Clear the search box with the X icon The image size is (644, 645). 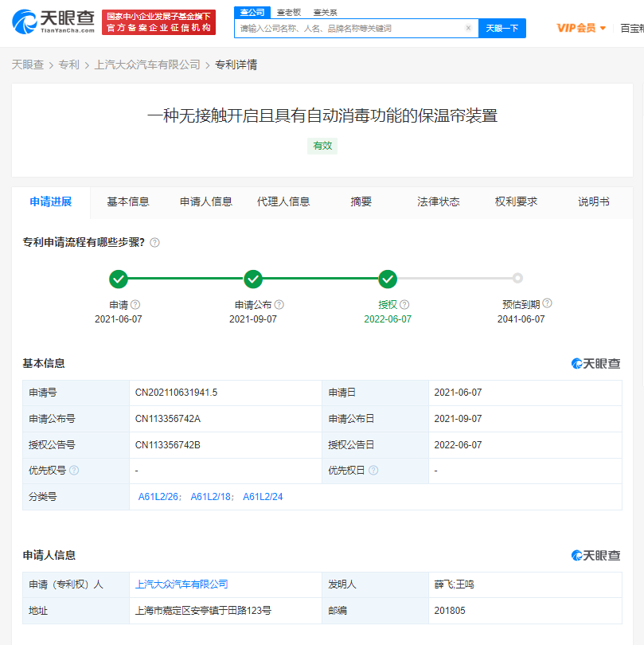coord(468,28)
